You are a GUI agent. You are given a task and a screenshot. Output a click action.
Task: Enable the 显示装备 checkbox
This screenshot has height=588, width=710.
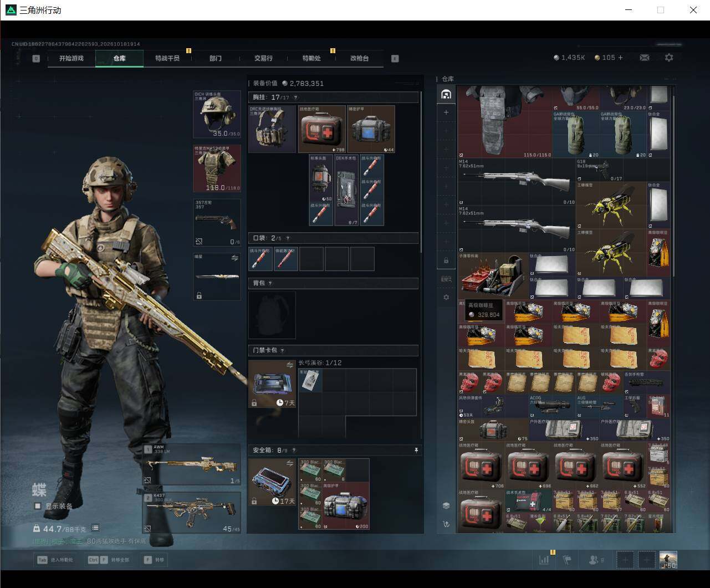38,506
